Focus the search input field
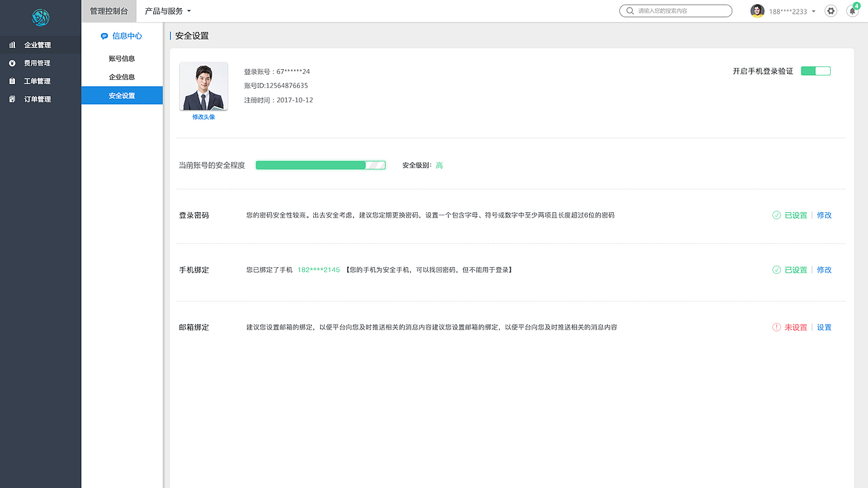 click(x=675, y=11)
